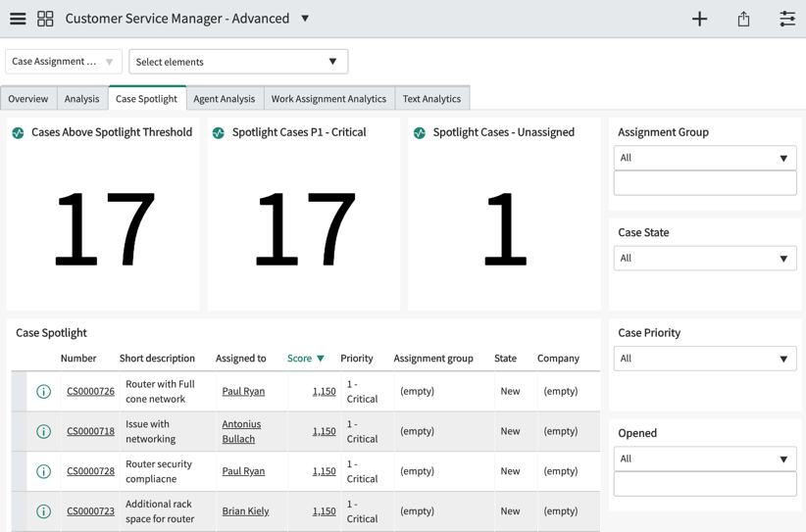Open the Select elements dropdown
The image size is (806, 532).
(238, 62)
